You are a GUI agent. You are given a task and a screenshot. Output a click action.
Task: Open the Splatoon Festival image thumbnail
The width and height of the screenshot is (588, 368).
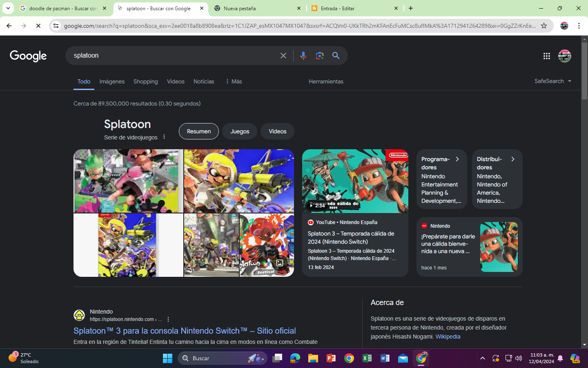[x=267, y=245]
